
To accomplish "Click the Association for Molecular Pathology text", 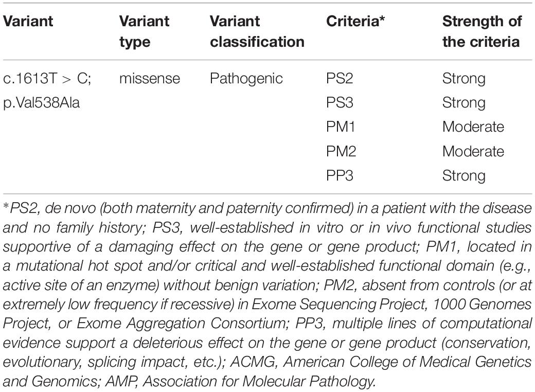I will (259, 381).
